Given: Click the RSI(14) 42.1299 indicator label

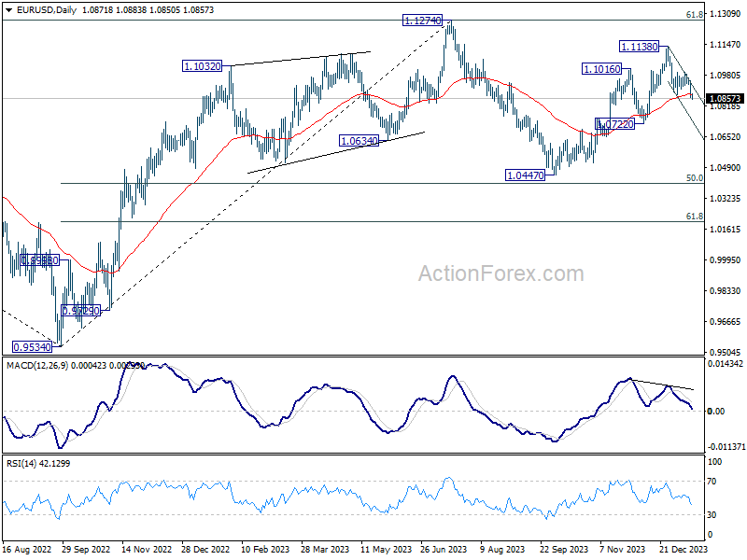Looking at the screenshot, I should [38, 463].
